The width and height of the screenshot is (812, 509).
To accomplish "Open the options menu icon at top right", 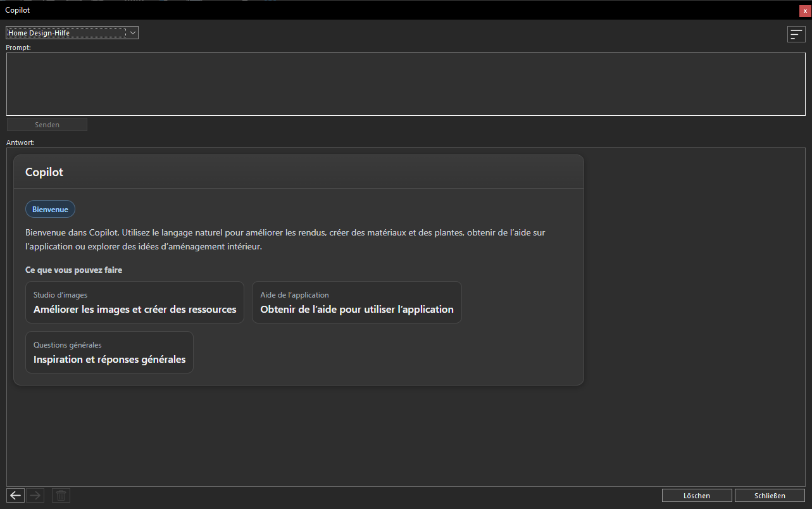I will point(796,34).
